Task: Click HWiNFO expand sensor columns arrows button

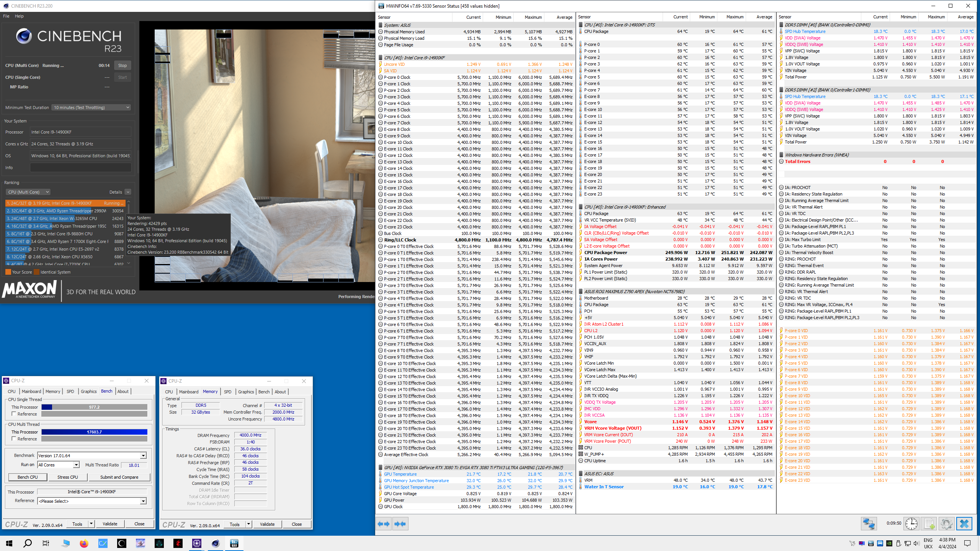Action: point(384,524)
